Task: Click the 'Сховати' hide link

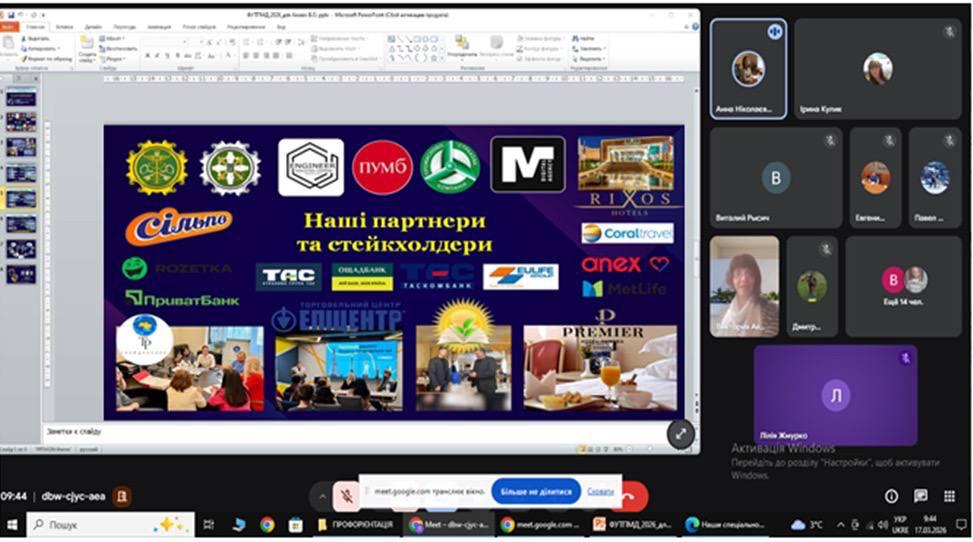Action: (x=600, y=492)
